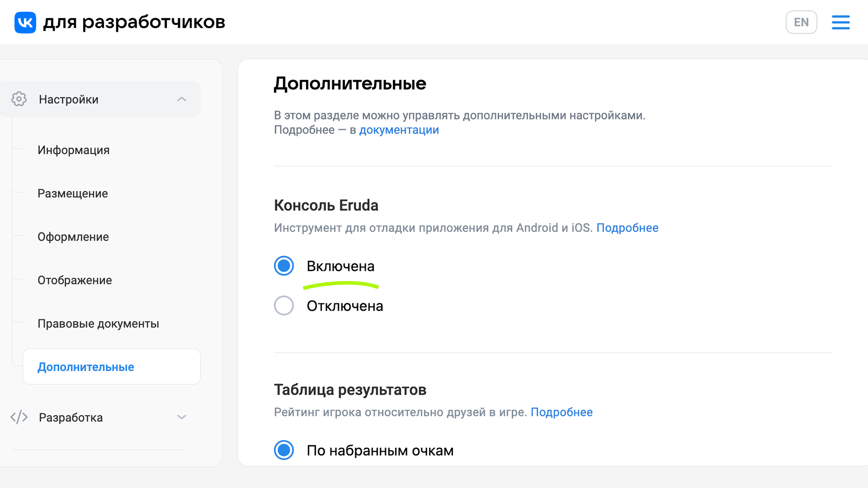The height and width of the screenshot is (488, 868).
Task: Click the VK logo icon
Action: pos(25,23)
